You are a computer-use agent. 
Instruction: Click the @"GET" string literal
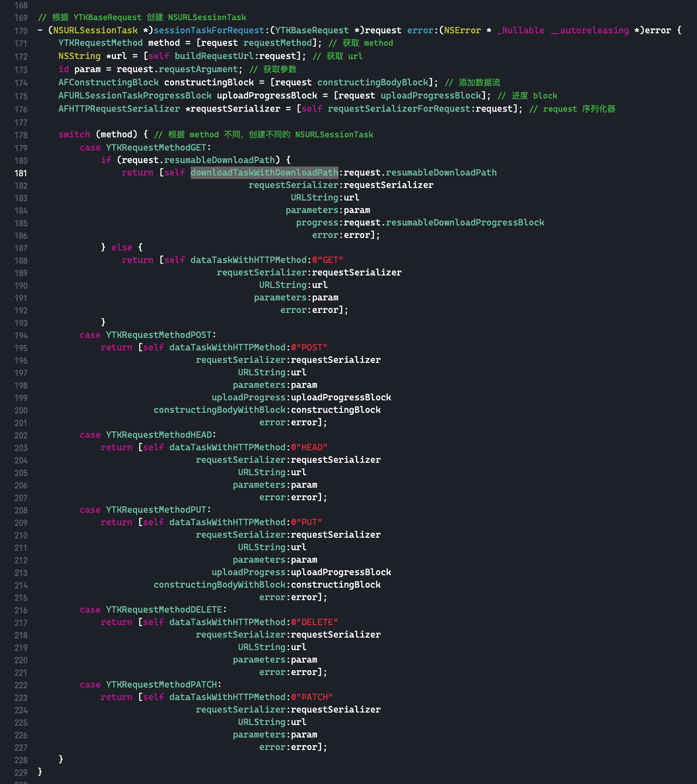tap(327, 260)
